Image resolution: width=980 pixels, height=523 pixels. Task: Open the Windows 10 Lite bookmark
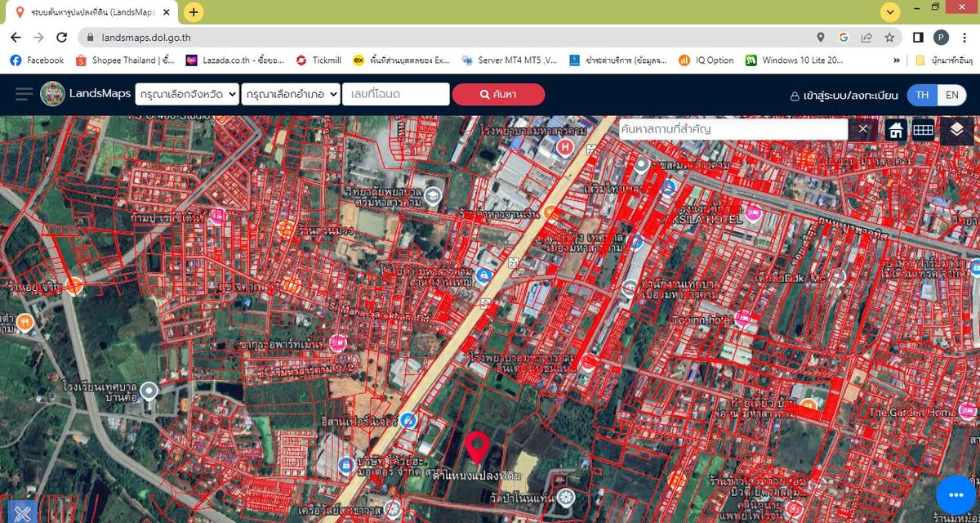coord(795,60)
